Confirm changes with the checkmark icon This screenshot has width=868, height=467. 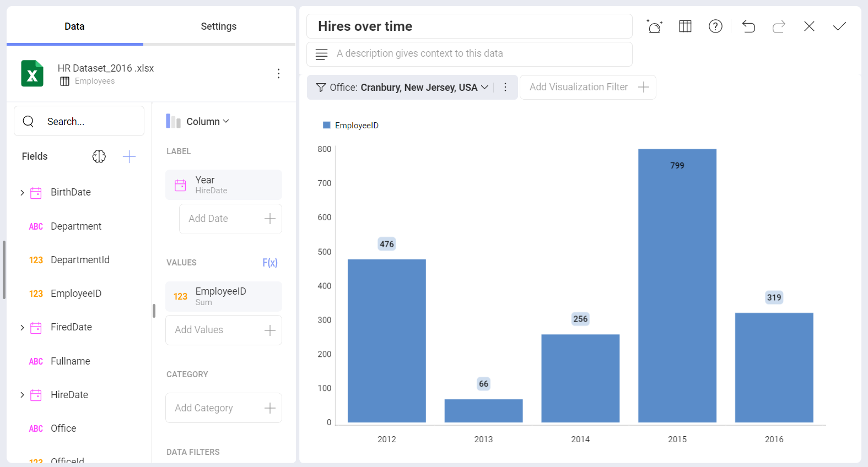coord(839,26)
